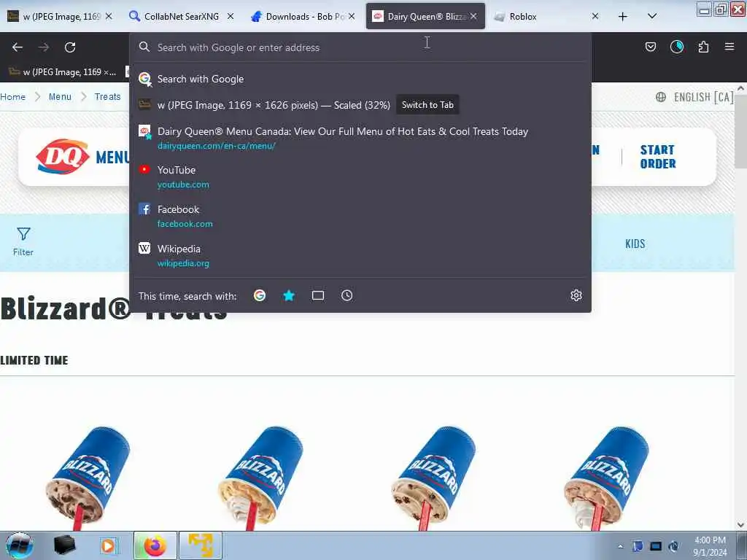The width and height of the screenshot is (747, 560).
Task: Open the yellow taskbar application icon
Action: pos(200,545)
